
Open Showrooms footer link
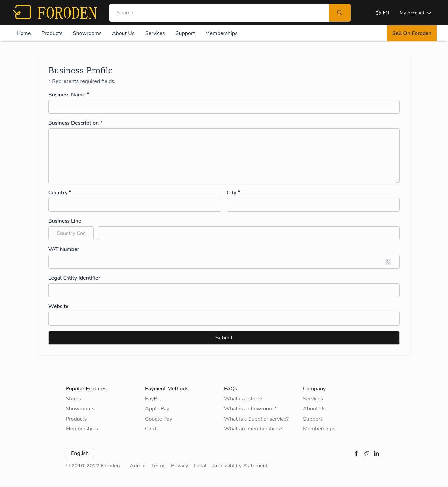coord(80,409)
